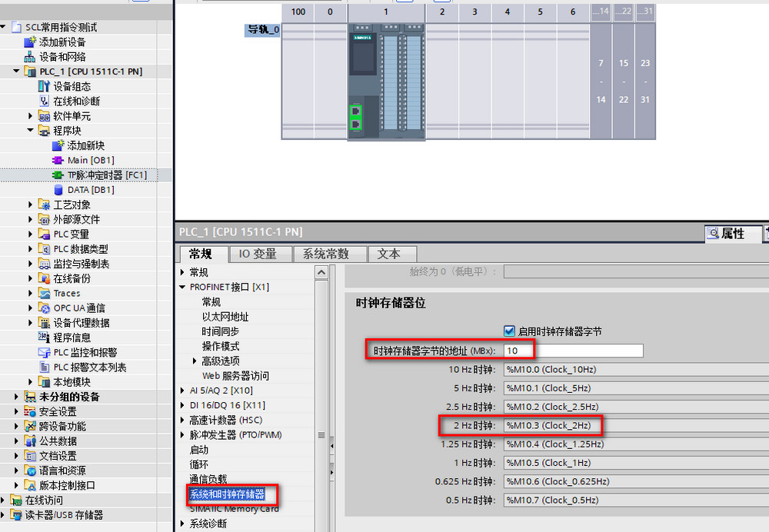The height and width of the screenshot is (532, 769).
Task: Click the 跨设备功能 icon
Action: [30, 426]
